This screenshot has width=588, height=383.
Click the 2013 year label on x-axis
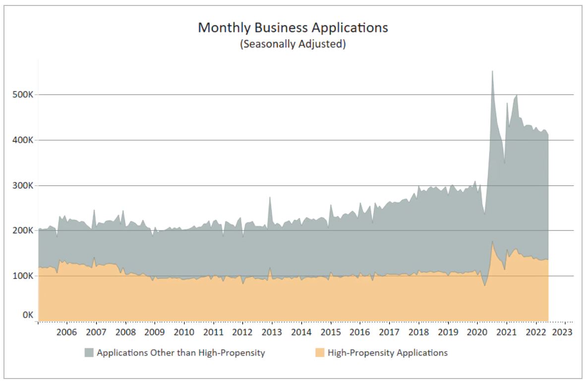click(272, 332)
